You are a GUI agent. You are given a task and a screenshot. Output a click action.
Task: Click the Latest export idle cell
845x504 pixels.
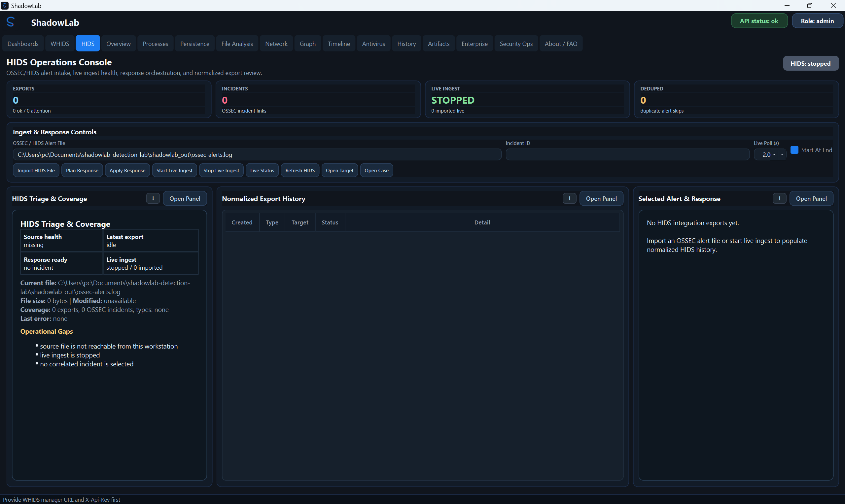click(151, 241)
